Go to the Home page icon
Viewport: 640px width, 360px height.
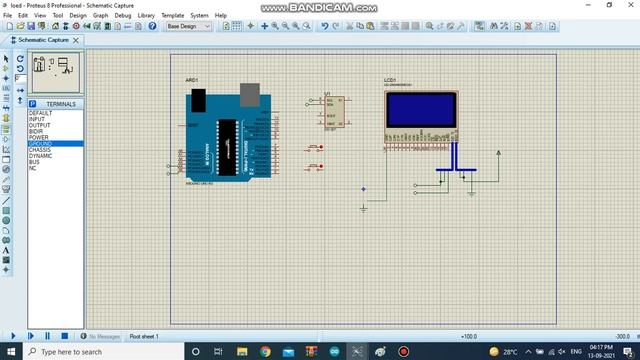click(55, 26)
